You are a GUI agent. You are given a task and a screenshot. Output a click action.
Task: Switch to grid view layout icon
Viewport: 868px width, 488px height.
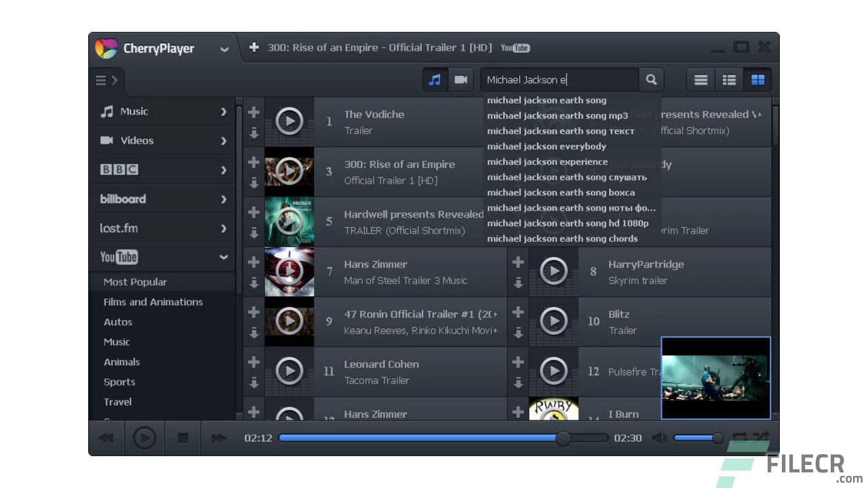pyautogui.click(x=757, y=79)
